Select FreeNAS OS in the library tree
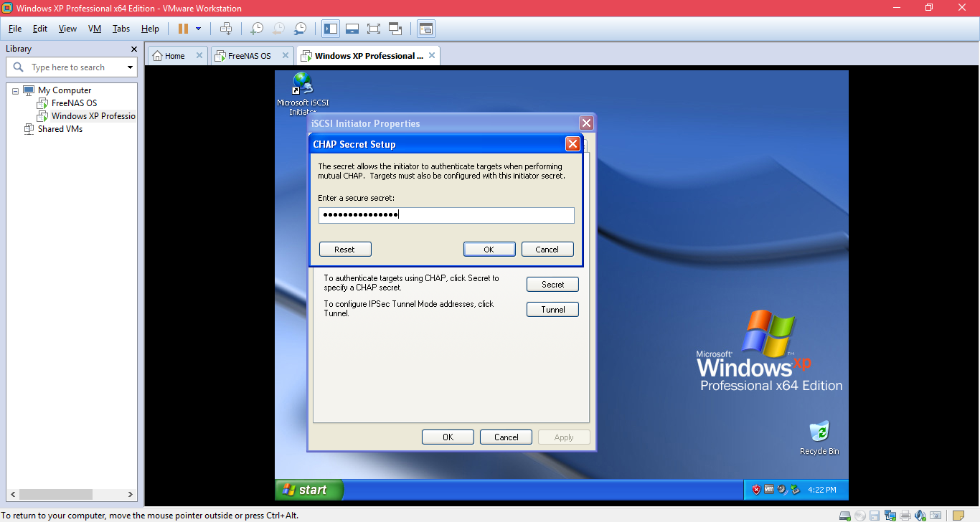This screenshot has width=980, height=522. coord(74,103)
